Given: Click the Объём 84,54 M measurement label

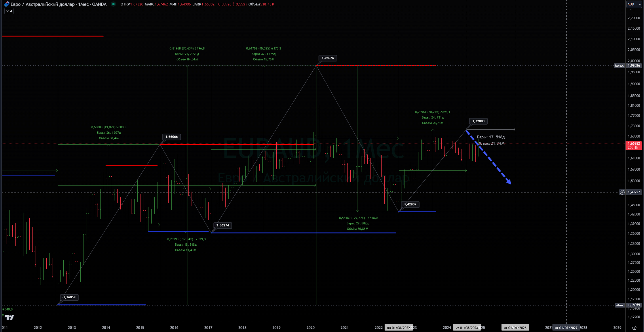Looking at the screenshot, I should pyautogui.click(x=187, y=59).
